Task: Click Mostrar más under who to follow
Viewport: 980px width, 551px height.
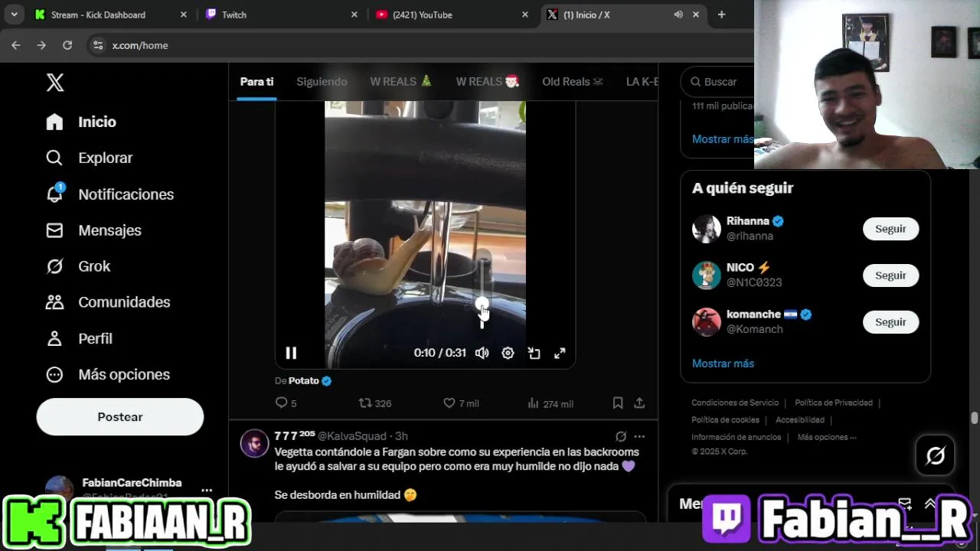Action: click(x=723, y=364)
